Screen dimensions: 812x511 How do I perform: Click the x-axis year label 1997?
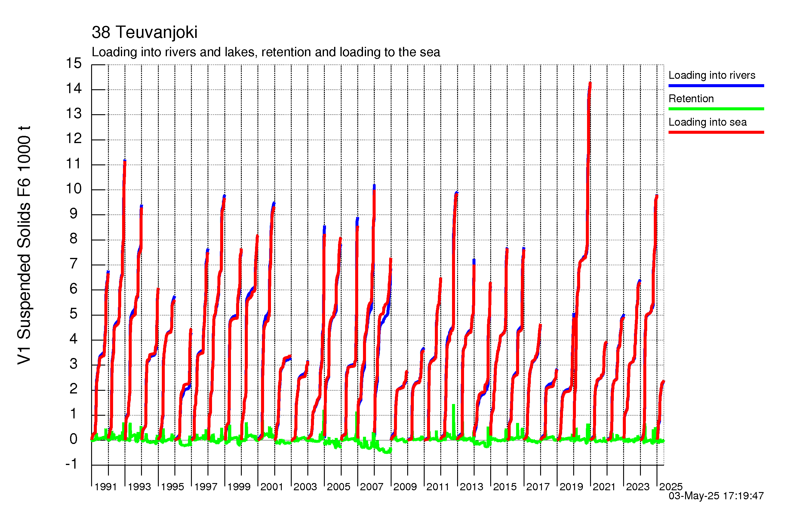click(x=206, y=487)
